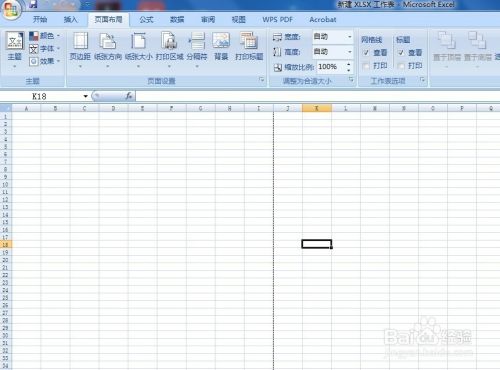Increase 缩放比例 with the up spinner

pos(349,64)
